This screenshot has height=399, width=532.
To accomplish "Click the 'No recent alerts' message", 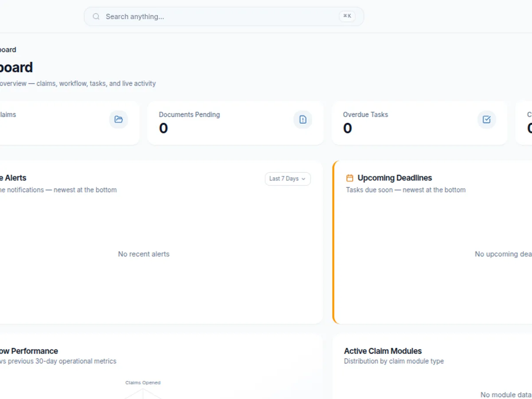I will click(x=144, y=254).
